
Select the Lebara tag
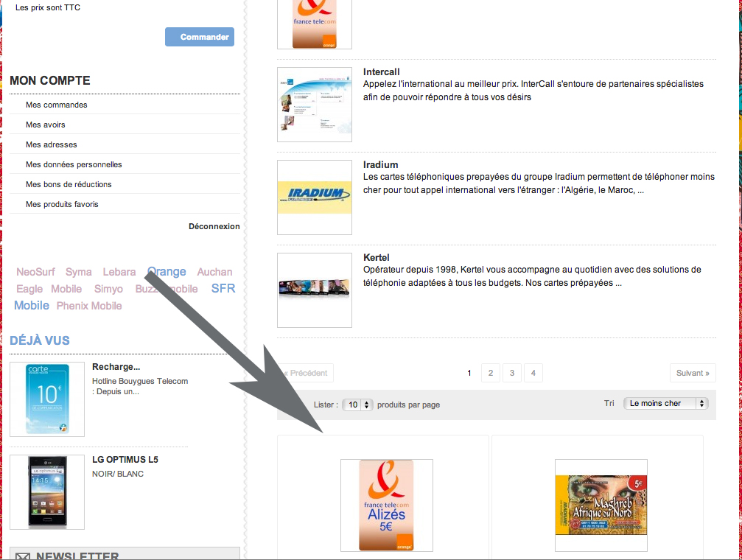[x=119, y=272]
